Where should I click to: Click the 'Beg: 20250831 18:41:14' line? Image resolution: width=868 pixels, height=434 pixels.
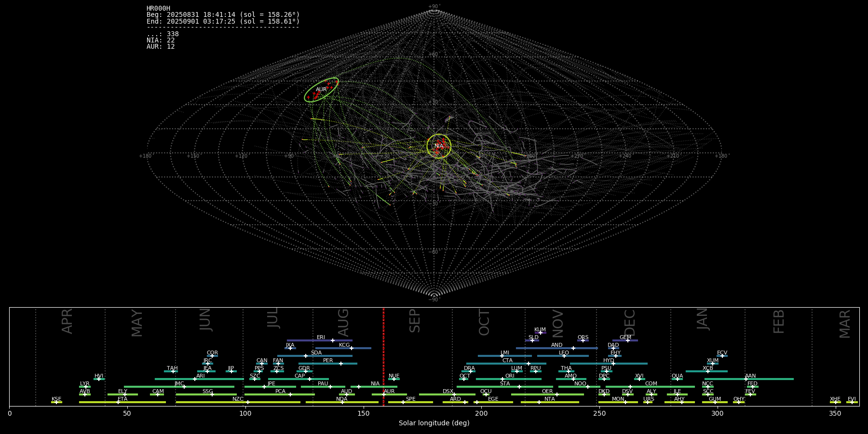coord(223,15)
